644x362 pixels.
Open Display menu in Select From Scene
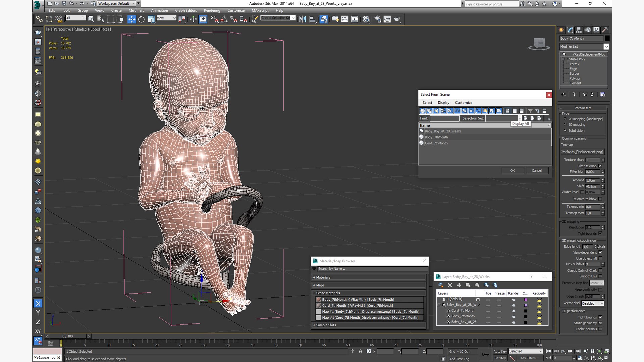443,103
